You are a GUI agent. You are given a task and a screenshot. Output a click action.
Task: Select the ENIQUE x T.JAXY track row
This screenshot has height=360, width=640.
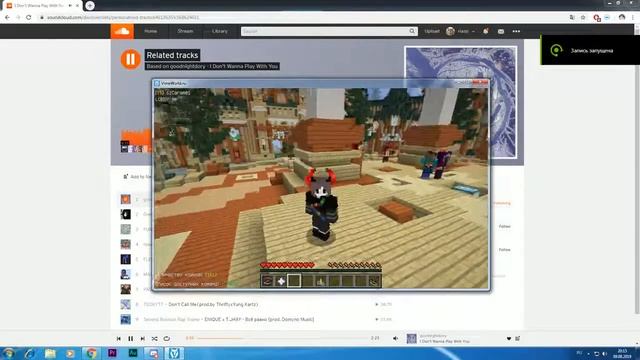(256, 319)
